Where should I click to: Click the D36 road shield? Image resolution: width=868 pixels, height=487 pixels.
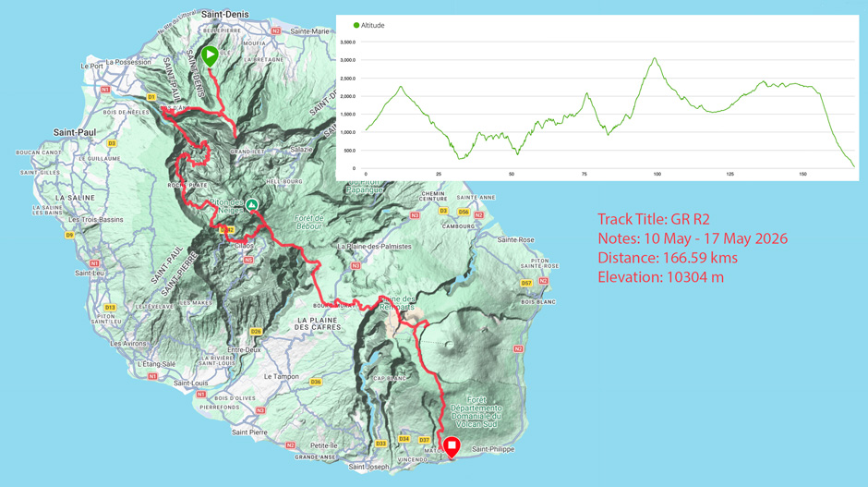[x=316, y=382]
